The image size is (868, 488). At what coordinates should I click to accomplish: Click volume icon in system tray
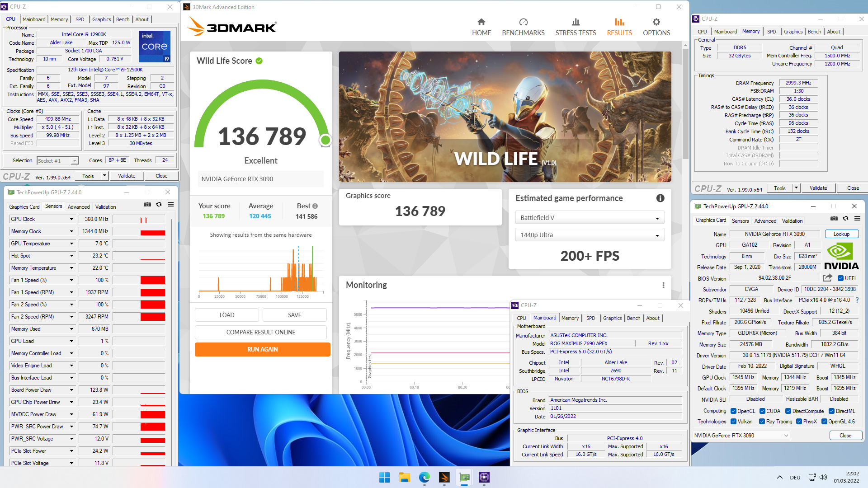[823, 477]
